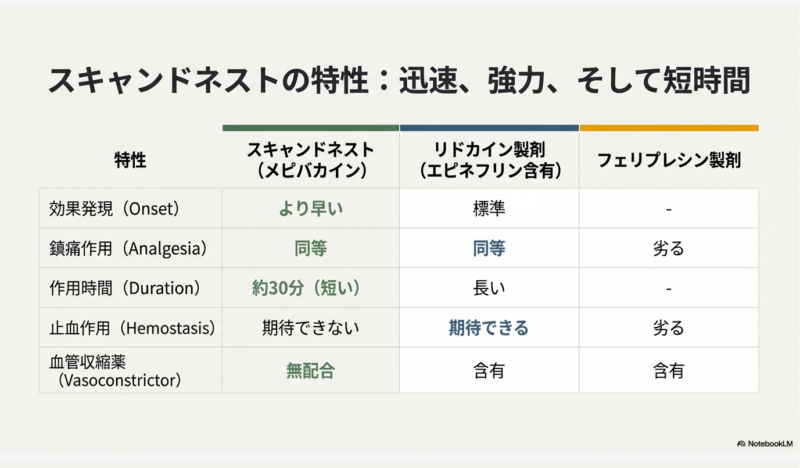Click the green 無配合 cell

click(310, 370)
